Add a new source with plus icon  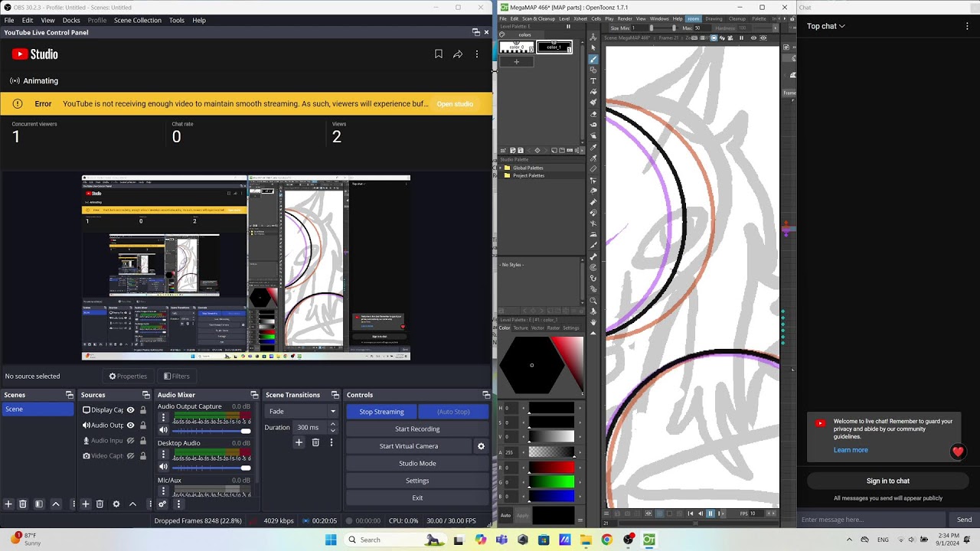tap(85, 504)
